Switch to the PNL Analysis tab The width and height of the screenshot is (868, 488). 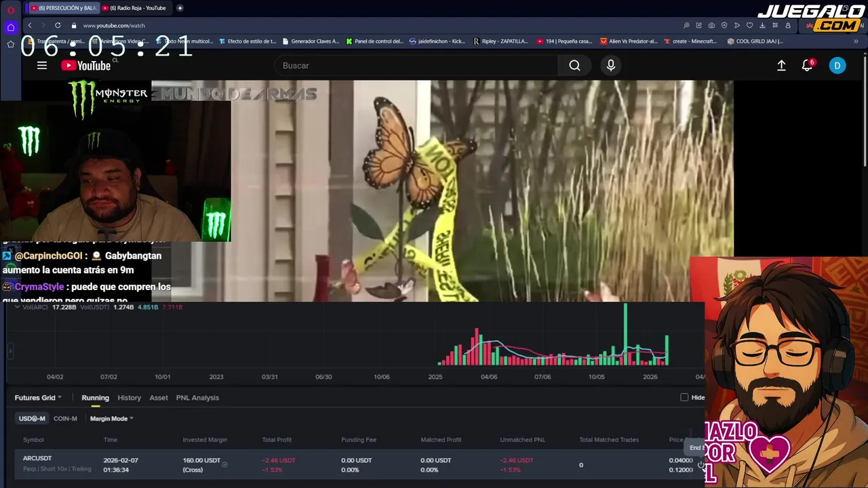[197, 398]
